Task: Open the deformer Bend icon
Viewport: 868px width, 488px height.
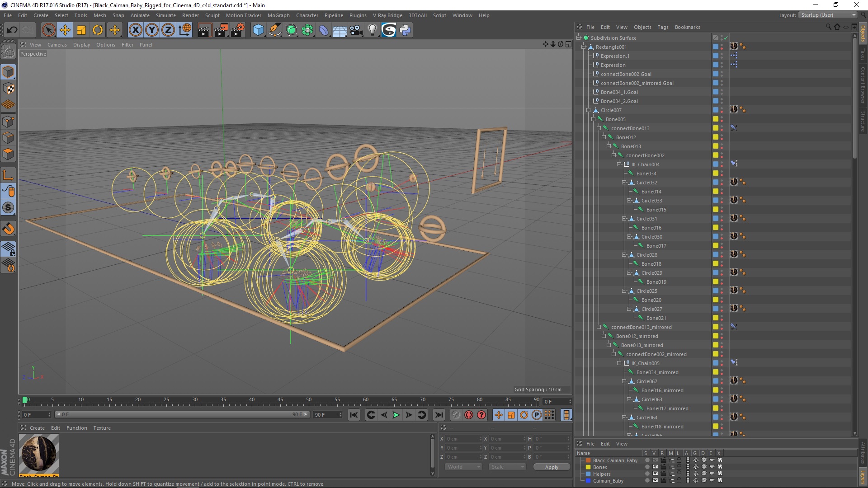Action: pyautogui.click(x=324, y=30)
